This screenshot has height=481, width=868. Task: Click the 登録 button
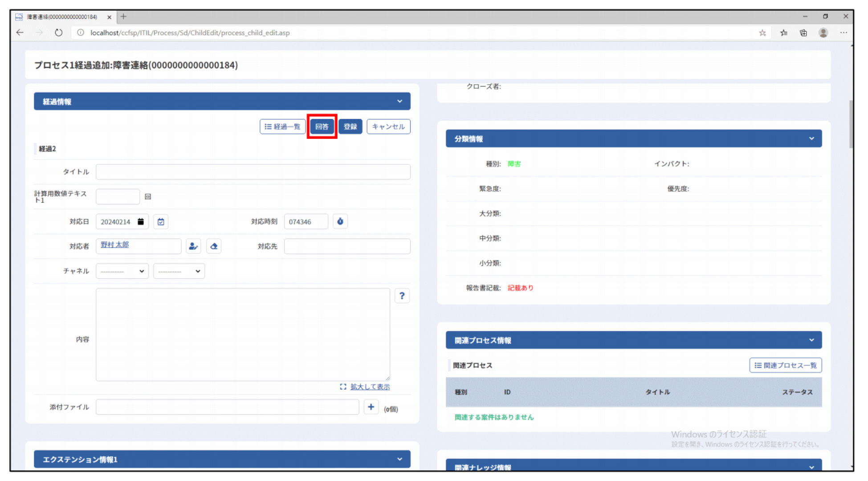click(x=350, y=126)
